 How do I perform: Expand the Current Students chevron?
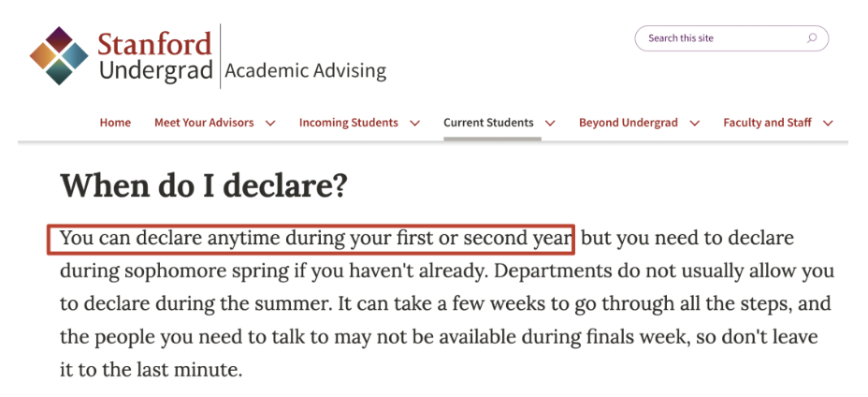[x=550, y=123]
